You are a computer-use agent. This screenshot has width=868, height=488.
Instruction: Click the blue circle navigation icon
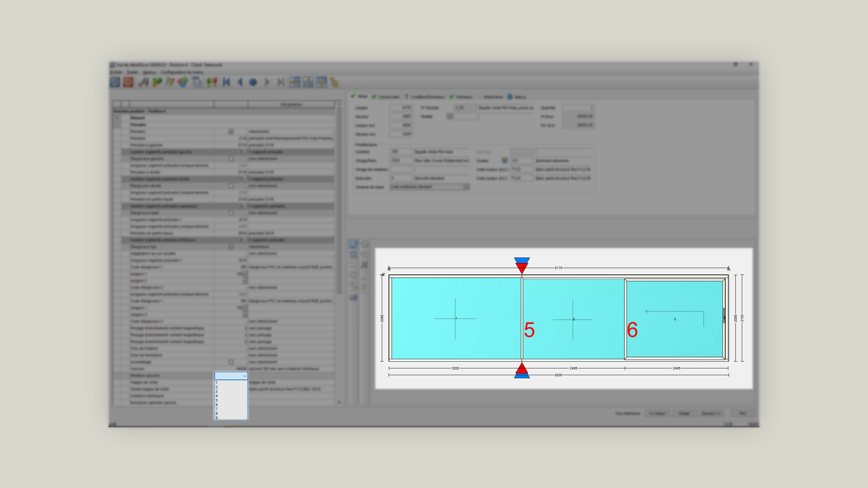253,82
